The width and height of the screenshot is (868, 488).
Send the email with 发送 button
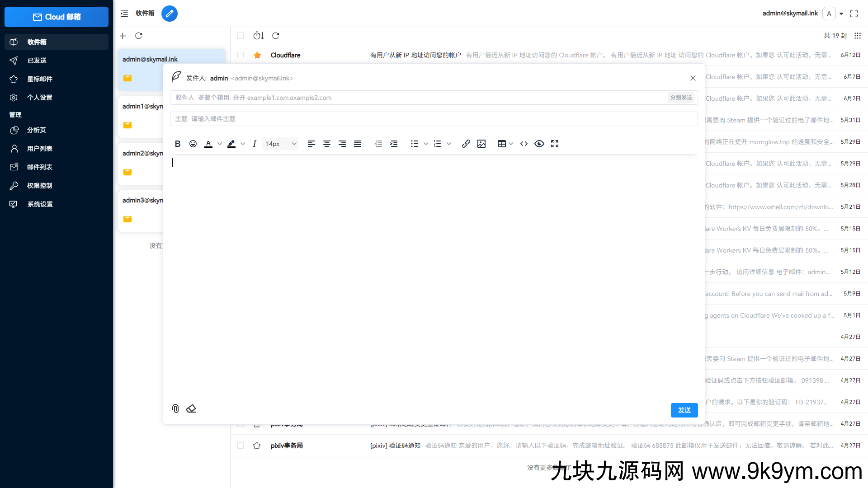(684, 410)
